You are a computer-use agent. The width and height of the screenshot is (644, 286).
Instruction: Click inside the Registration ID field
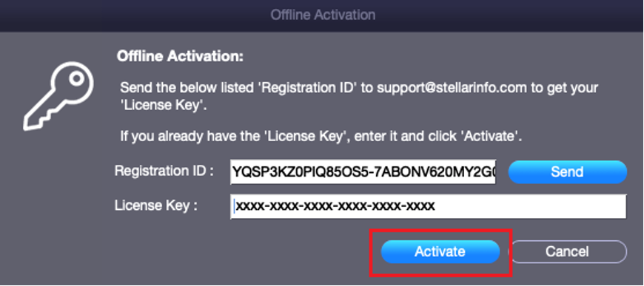[x=363, y=172]
